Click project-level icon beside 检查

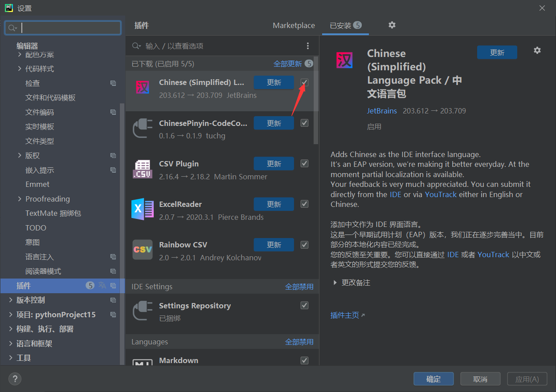point(113,83)
